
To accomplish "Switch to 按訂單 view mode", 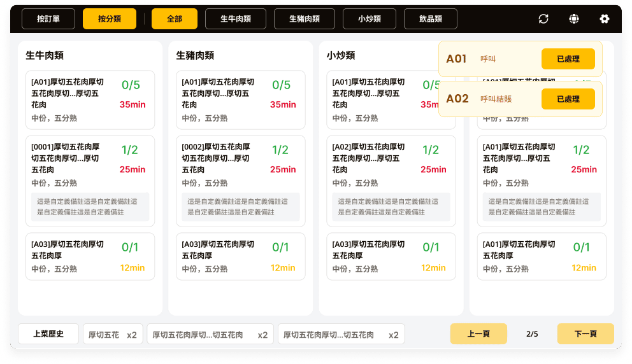I will (x=48, y=19).
